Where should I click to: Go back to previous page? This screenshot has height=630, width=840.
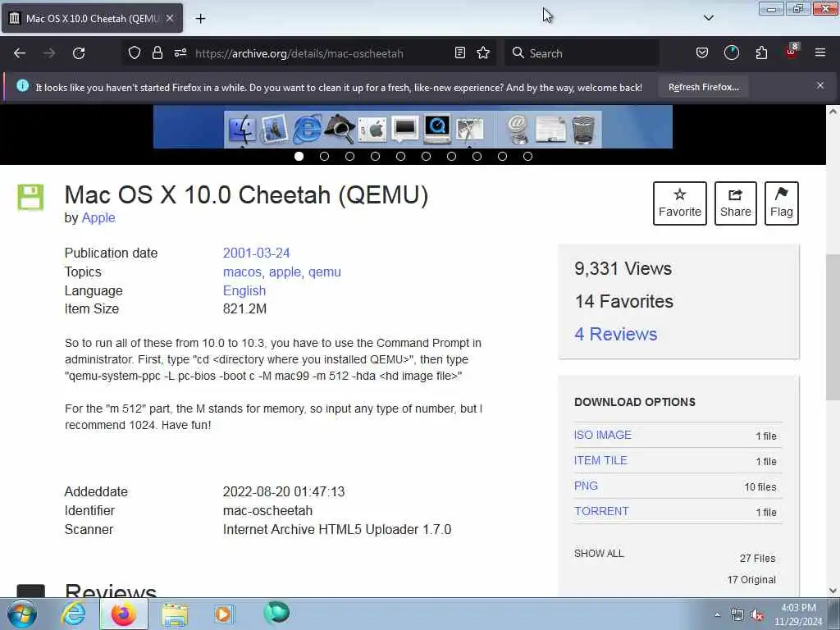click(20, 53)
